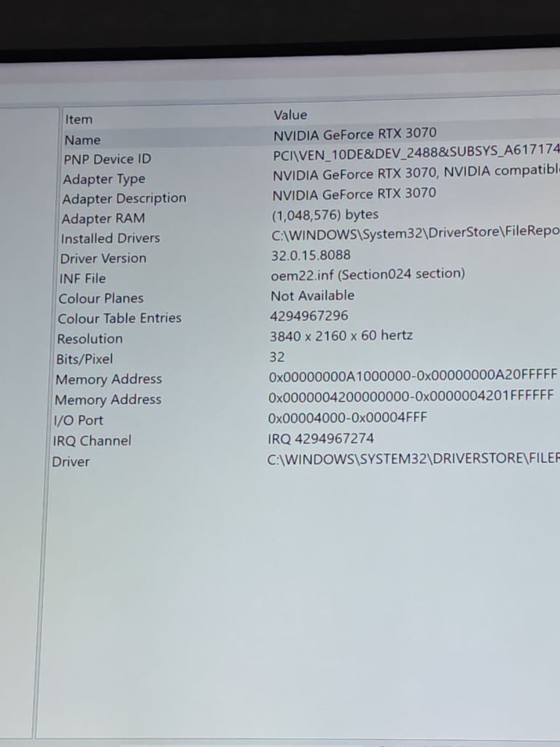Click the DriverStore\FileRepo installed drivers path
The image size is (560, 747).
(416, 233)
